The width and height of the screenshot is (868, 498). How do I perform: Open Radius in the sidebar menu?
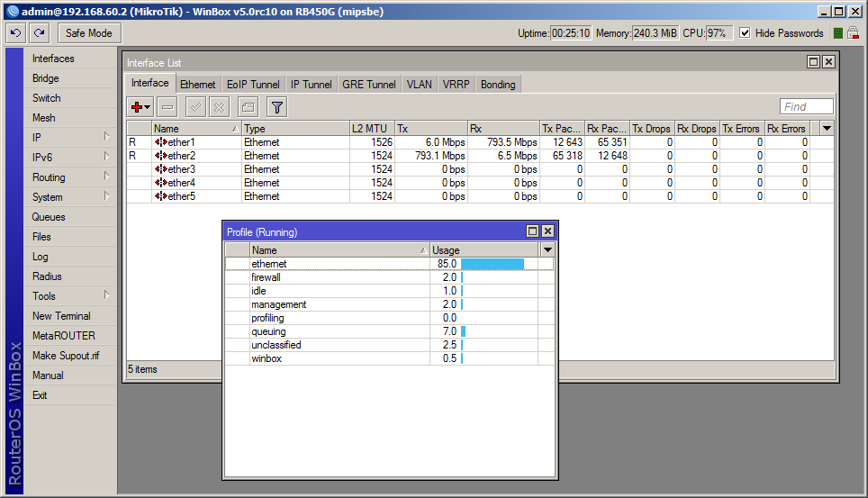[x=47, y=276]
